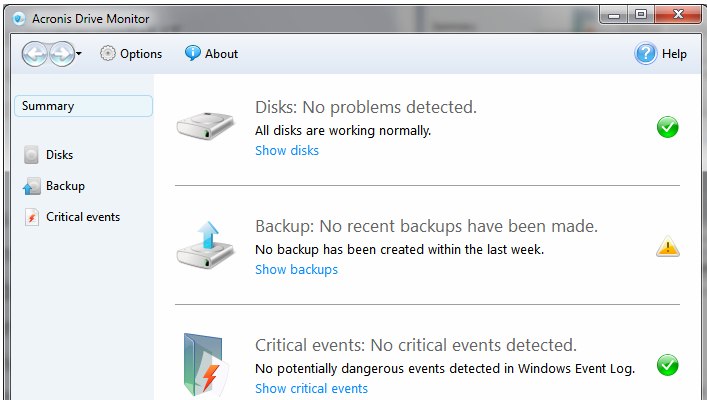Click the forward navigation arrow
Viewport: 707px width, 400px height.
click(x=61, y=54)
